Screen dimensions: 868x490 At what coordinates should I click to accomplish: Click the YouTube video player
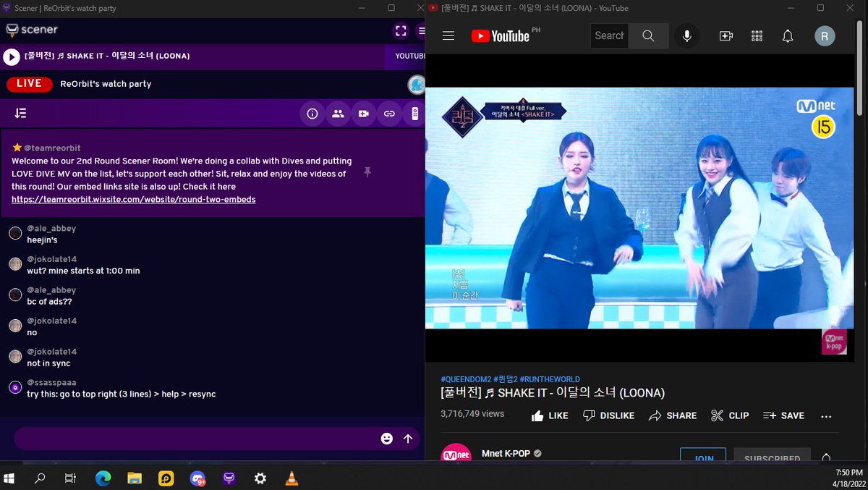pos(639,208)
